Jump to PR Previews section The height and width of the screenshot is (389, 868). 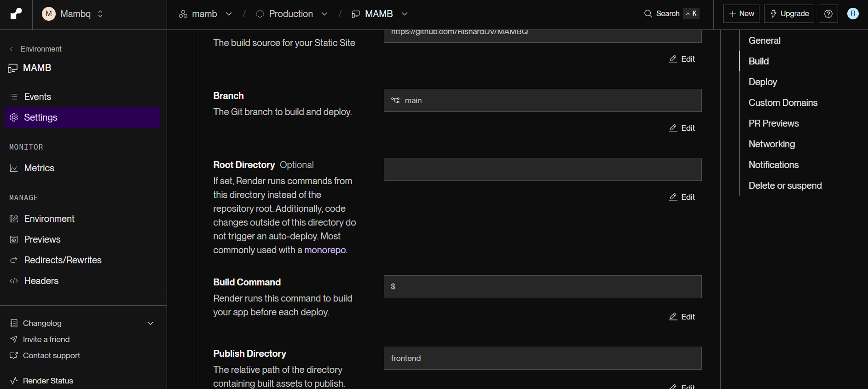tap(774, 123)
